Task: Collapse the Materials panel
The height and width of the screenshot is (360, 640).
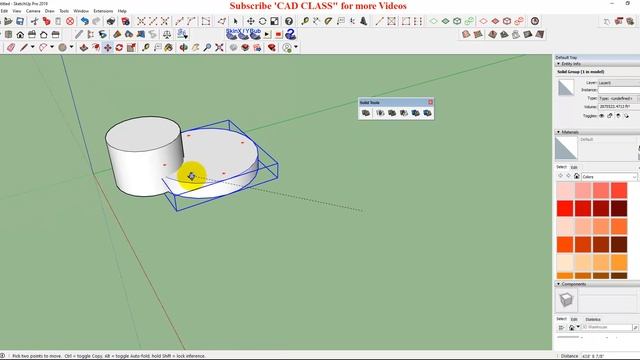Action: point(558,132)
